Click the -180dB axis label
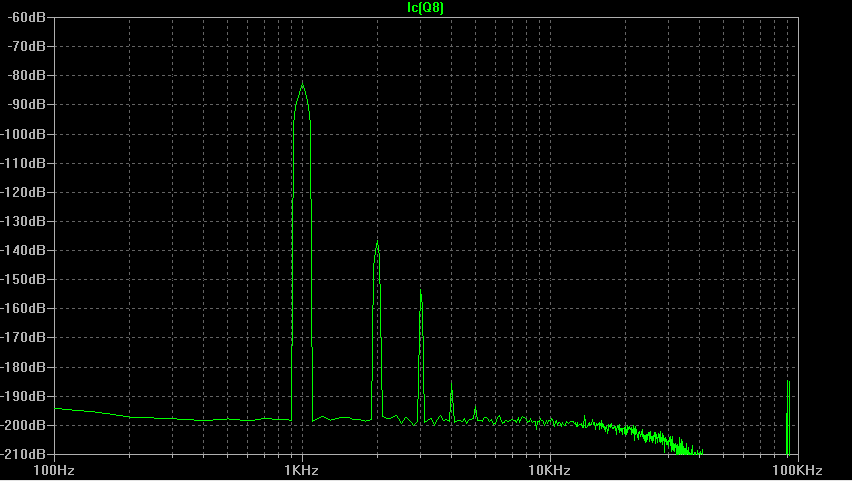Screen dimensions: 852x481 click(x=23, y=367)
